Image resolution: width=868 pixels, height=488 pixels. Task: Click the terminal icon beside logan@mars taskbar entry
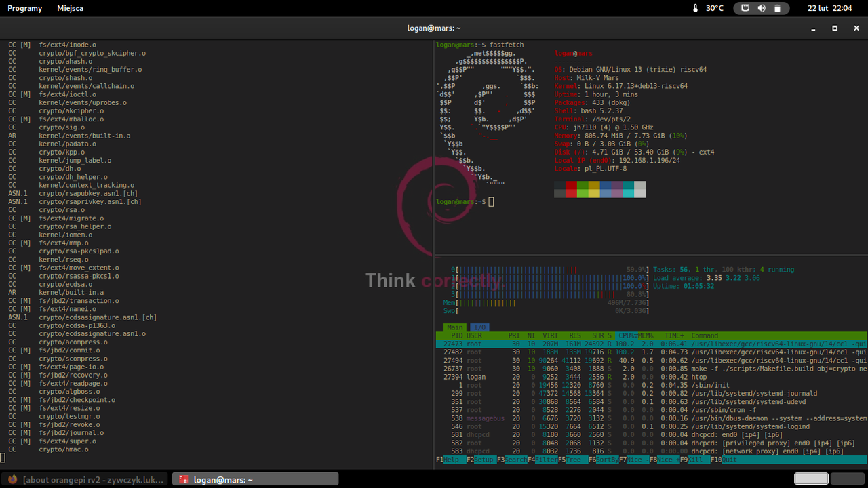click(x=184, y=479)
